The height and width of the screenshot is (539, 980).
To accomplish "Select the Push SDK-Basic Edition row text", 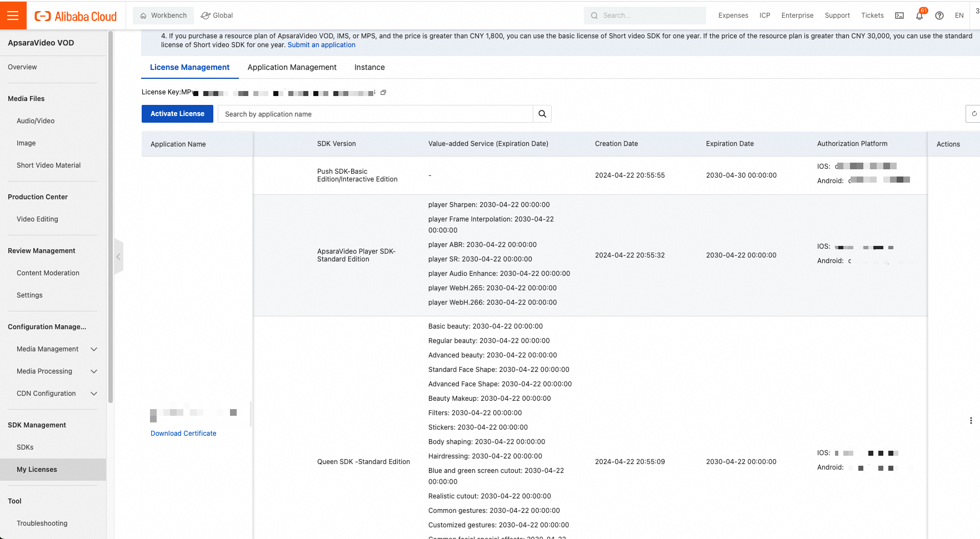I will tap(357, 175).
